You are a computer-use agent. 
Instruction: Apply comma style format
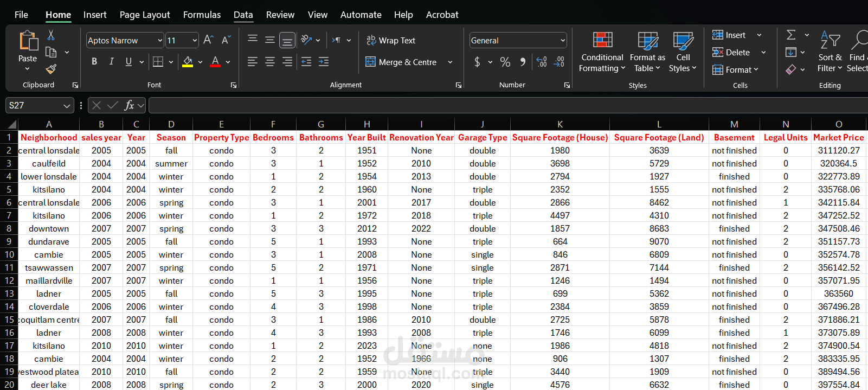pyautogui.click(x=523, y=62)
